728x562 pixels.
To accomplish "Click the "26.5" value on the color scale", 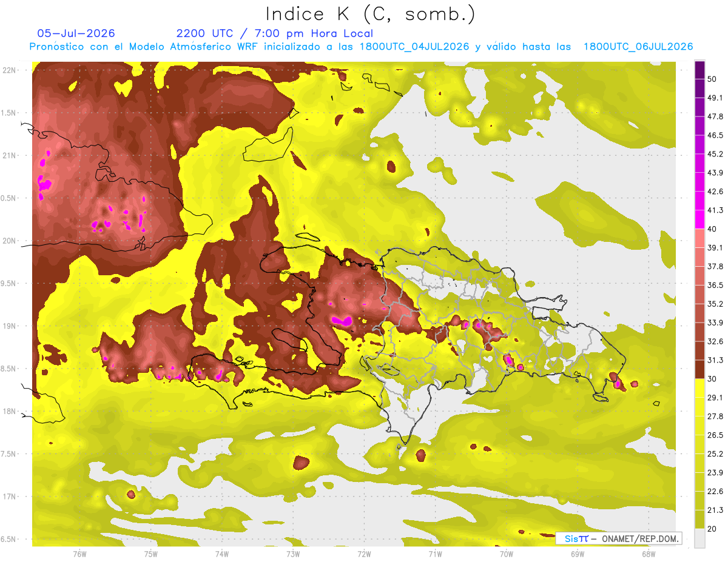I will (x=715, y=435).
